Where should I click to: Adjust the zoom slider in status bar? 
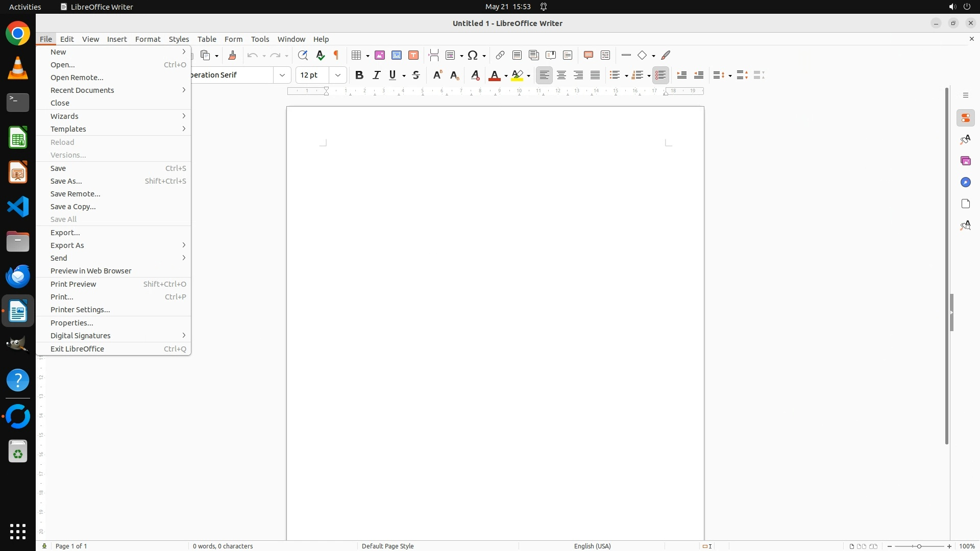coord(919,546)
